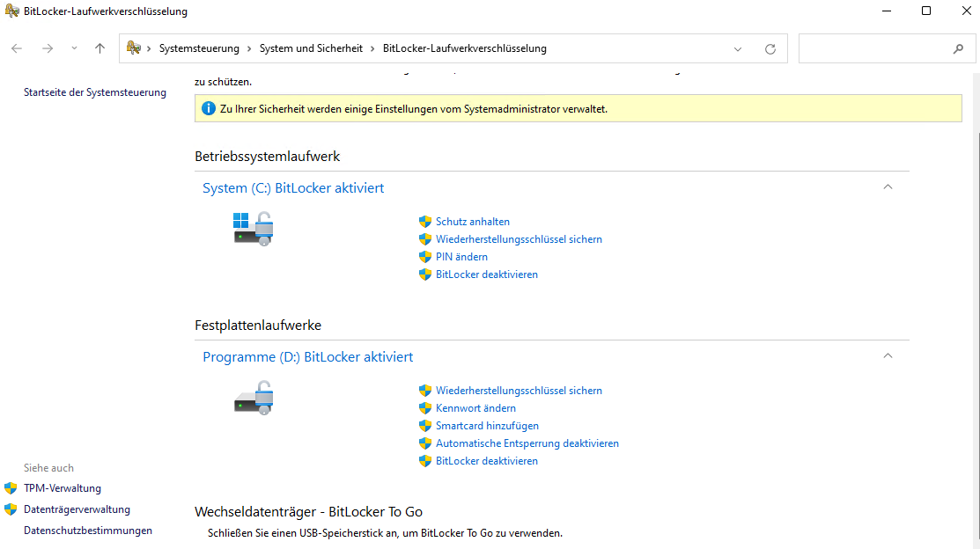Click shield icon beside C: Wiederherstellungsschlüssel sichern
Image resolution: width=980 pixels, height=549 pixels.
coord(425,239)
